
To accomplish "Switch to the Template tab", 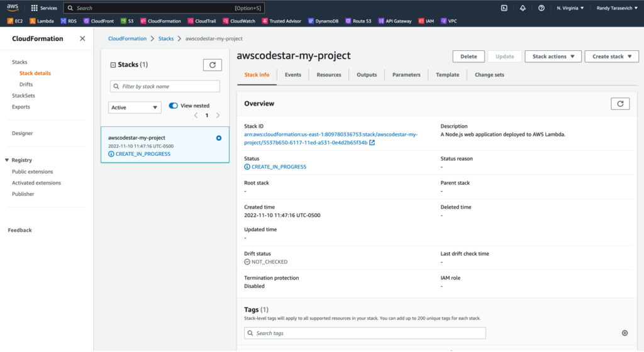I will [x=447, y=75].
